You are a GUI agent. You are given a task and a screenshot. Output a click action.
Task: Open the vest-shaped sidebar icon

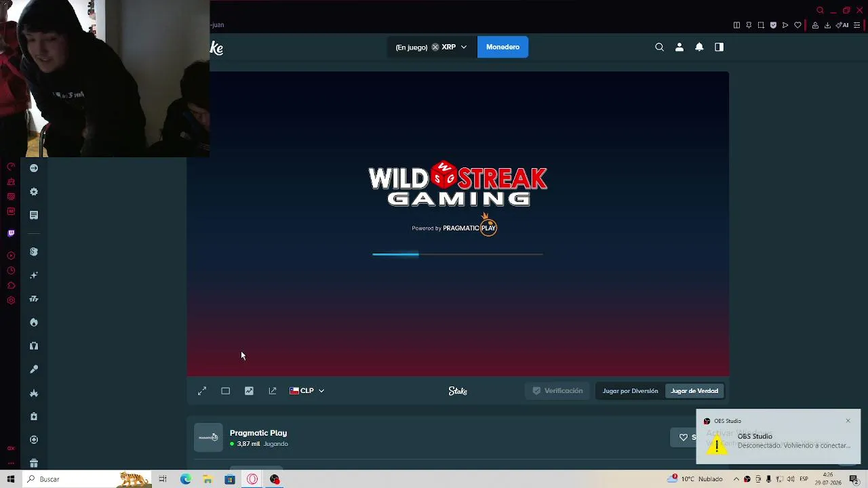point(34,346)
